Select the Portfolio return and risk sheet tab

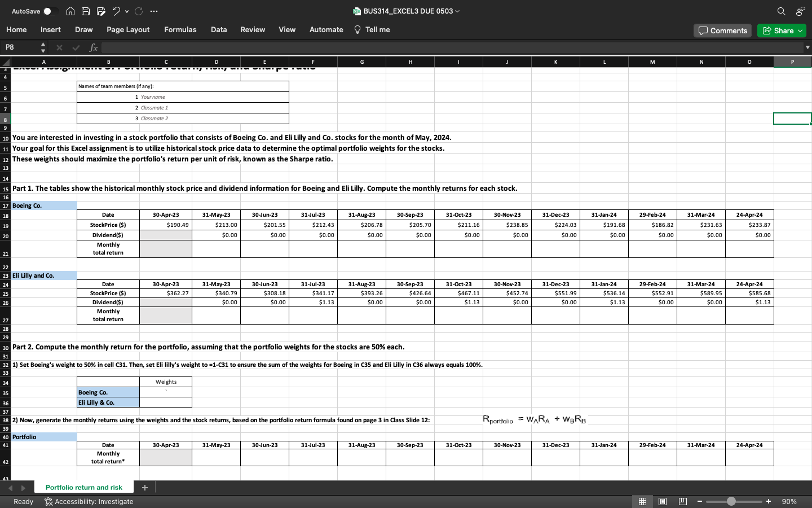(83, 487)
